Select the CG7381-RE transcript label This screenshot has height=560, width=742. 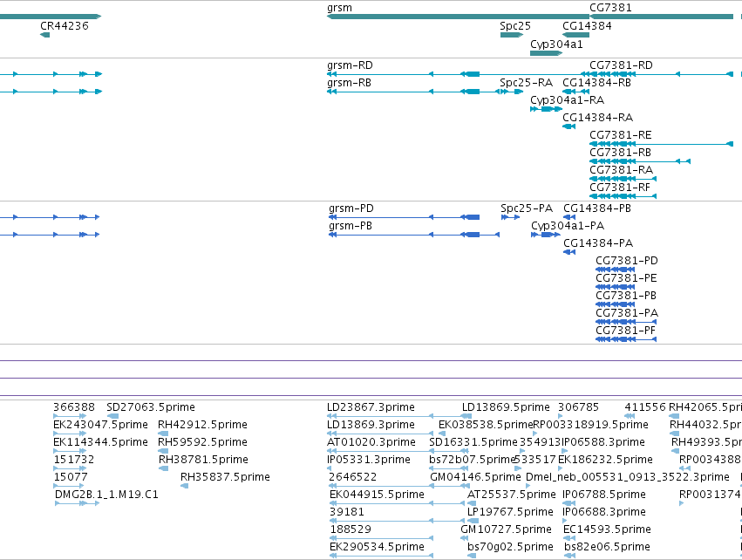coord(621,135)
